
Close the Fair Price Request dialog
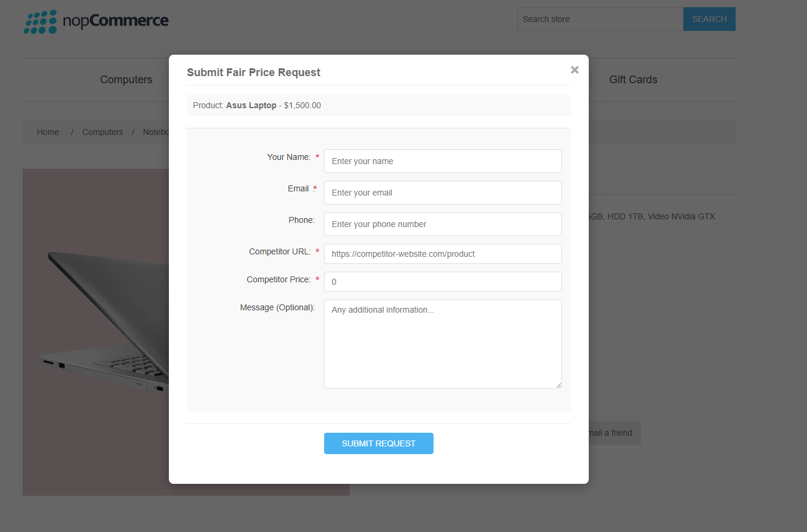(x=574, y=70)
